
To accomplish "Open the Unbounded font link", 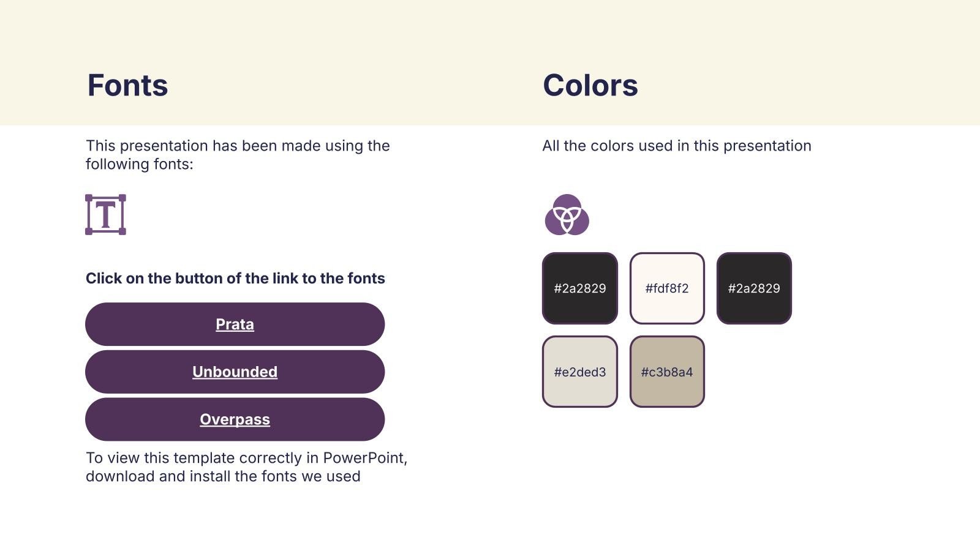I will (235, 372).
